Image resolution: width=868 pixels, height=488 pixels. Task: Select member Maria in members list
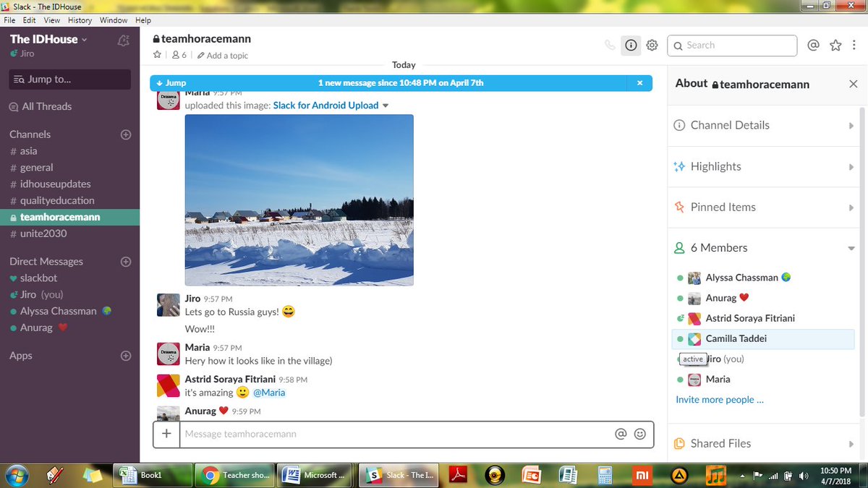coord(763,379)
